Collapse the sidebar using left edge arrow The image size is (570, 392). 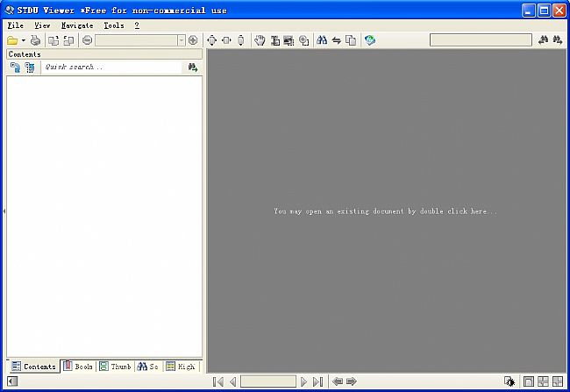tap(3, 211)
